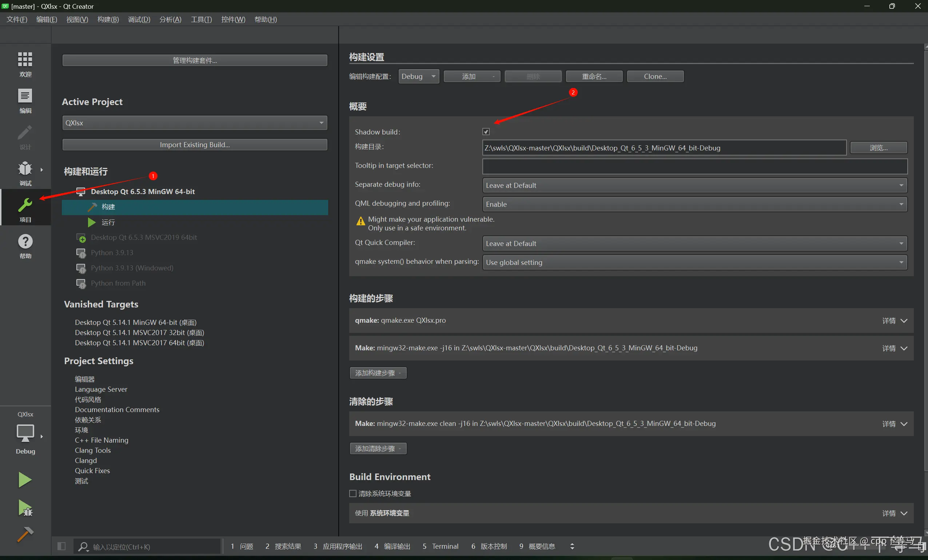
Task: Open the Welcome mode grid icon
Action: coord(25,60)
